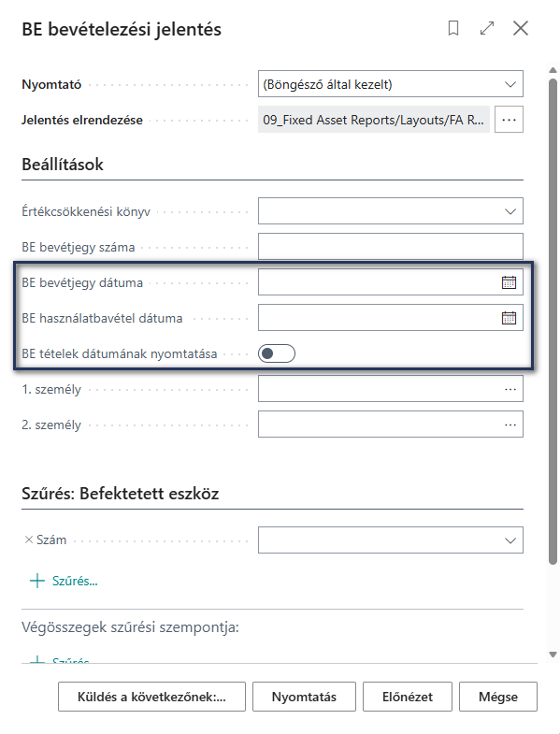
Task: Expand the Értékcsökkenési könyv dropdown
Action: 391,211
